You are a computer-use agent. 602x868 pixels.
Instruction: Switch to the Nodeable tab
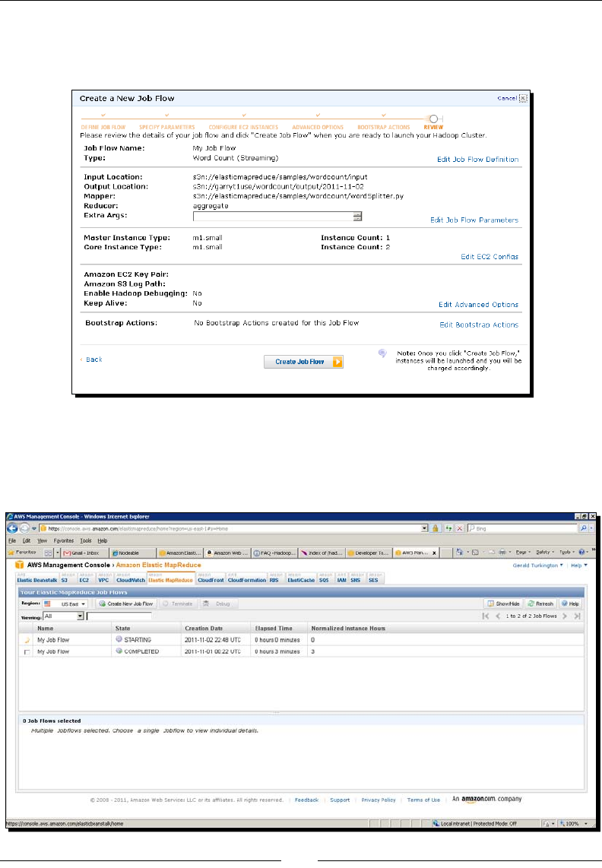(x=133, y=553)
